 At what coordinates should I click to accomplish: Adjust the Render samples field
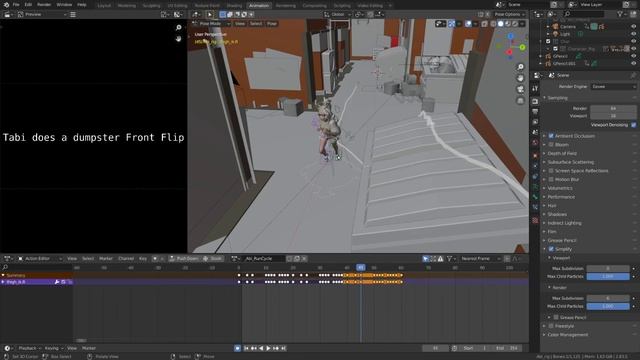pyautogui.click(x=613, y=109)
